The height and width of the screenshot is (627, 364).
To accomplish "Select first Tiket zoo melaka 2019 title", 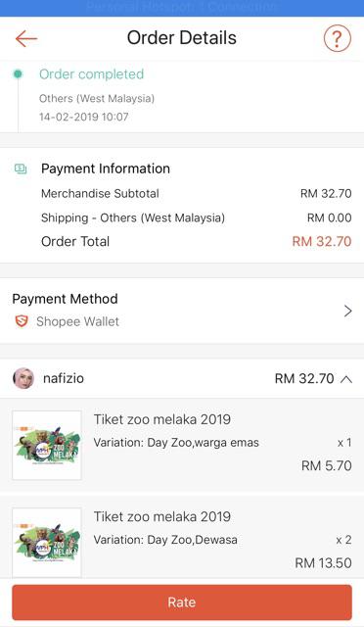I will click(x=162, y=419).
